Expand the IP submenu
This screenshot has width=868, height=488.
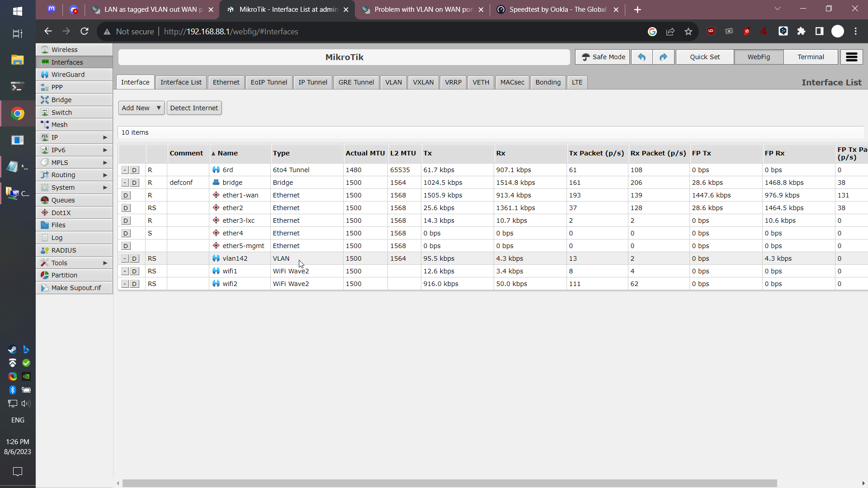[105, 137]
